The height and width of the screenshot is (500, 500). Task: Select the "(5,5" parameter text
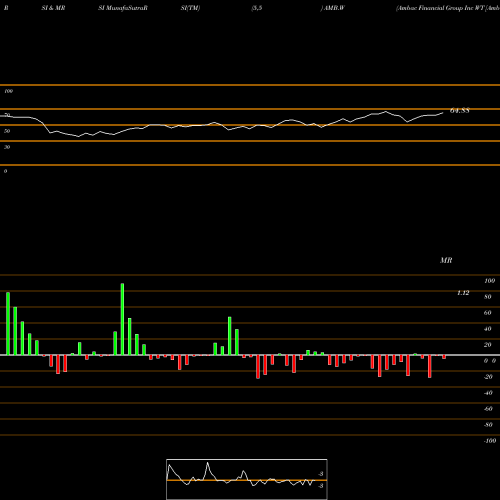(x=257, y=8)
